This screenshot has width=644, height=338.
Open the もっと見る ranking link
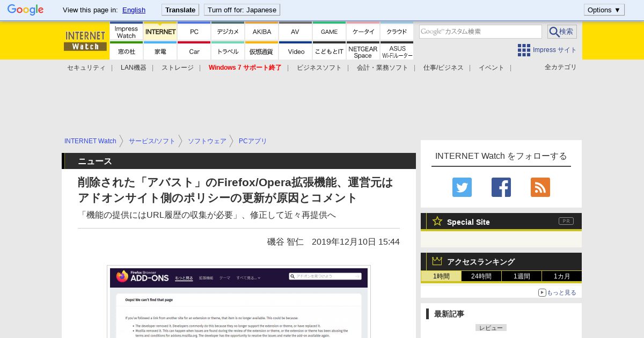(557, 292)
